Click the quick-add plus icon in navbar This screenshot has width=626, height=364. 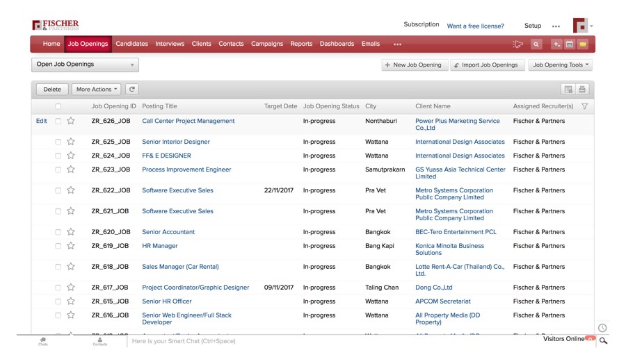(x=556, y=44)
